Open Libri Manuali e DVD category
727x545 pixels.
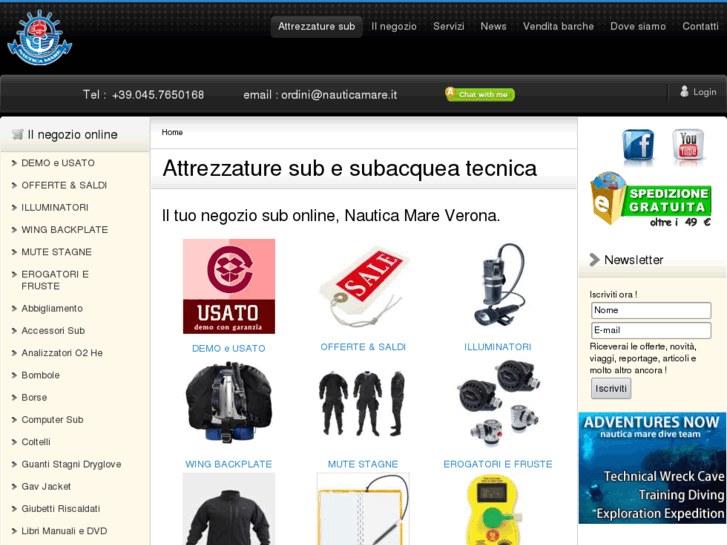[x=64, y=531]
